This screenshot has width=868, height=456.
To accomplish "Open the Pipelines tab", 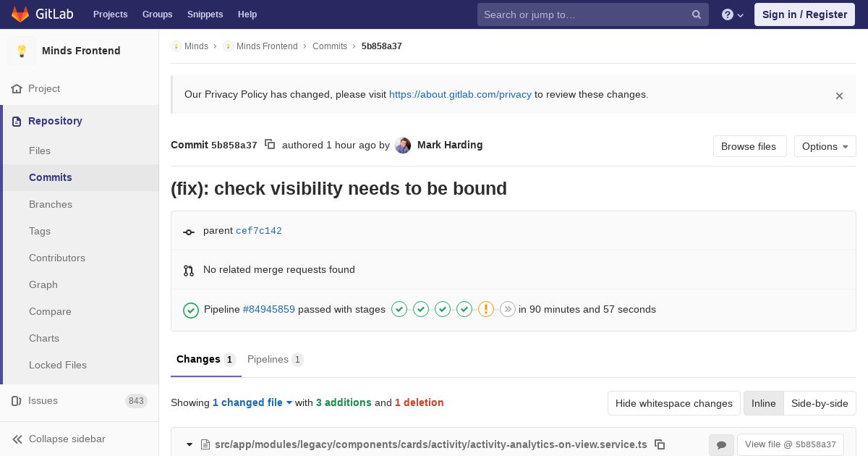I will [x=275, y=359].
